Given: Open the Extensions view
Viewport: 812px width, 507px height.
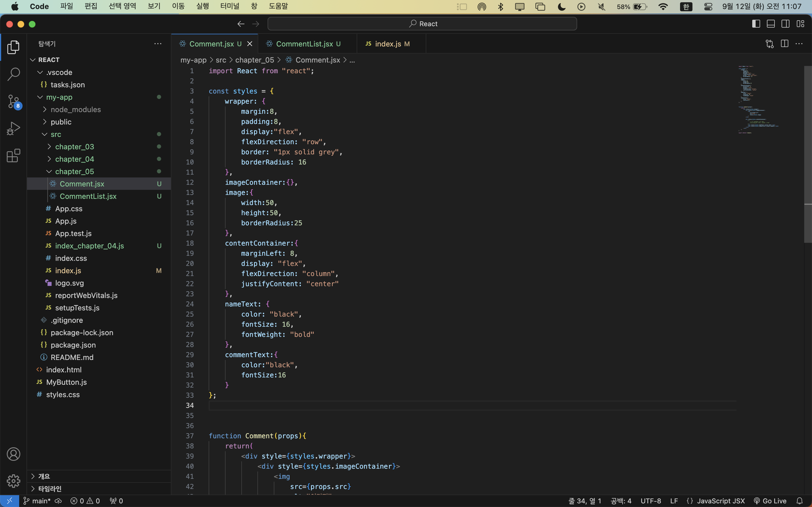Looking at the screenshot, I should tap(14, 155).
